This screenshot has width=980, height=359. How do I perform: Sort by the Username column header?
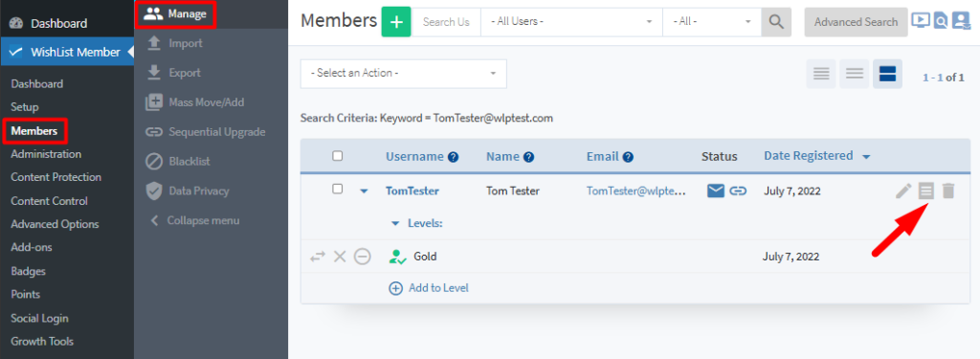(x=414, y=156)
